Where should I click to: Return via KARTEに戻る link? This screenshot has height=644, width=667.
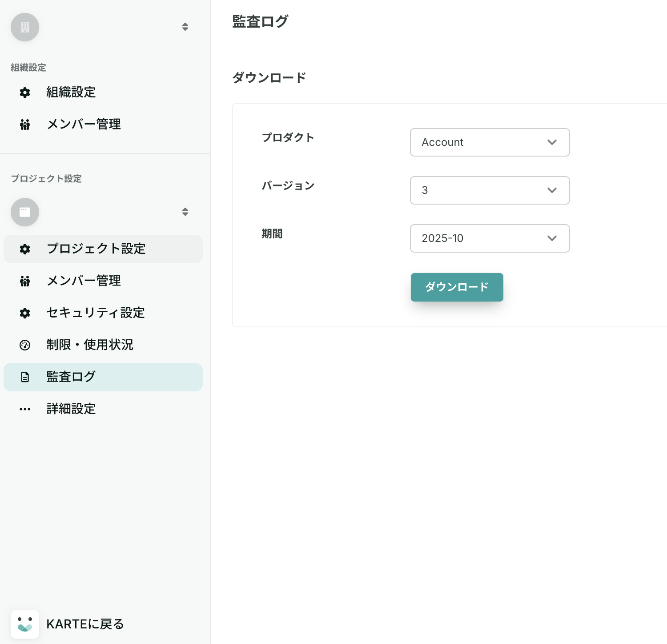click(x=85, y=624)
